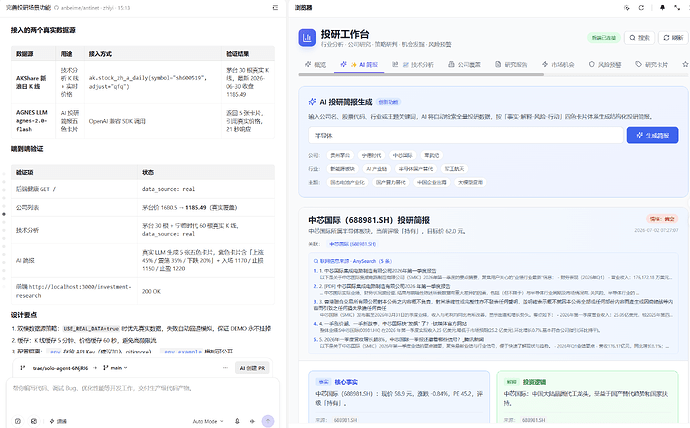Open the 技术分析 tab

tap(413, 65)
